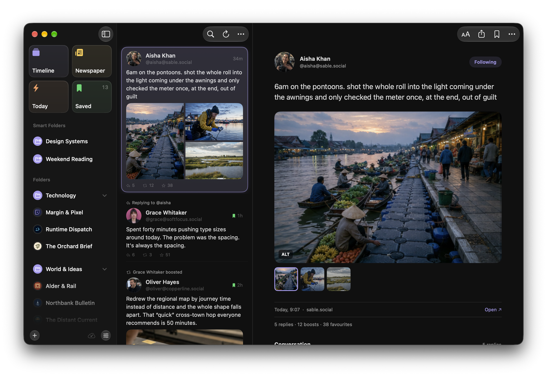Open the Northbank Bulletin feed
547x392 pixels.
tap(70, 303)
